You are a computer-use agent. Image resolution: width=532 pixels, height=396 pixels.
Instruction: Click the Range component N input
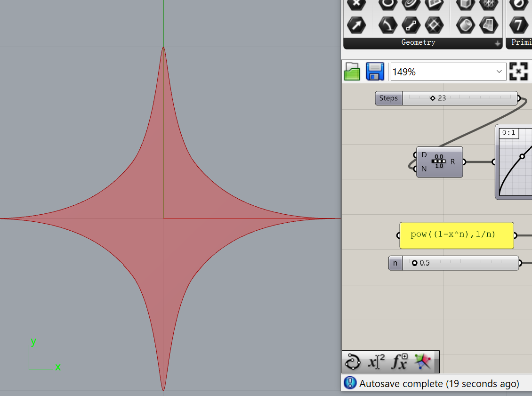click(x=424, y=169)
